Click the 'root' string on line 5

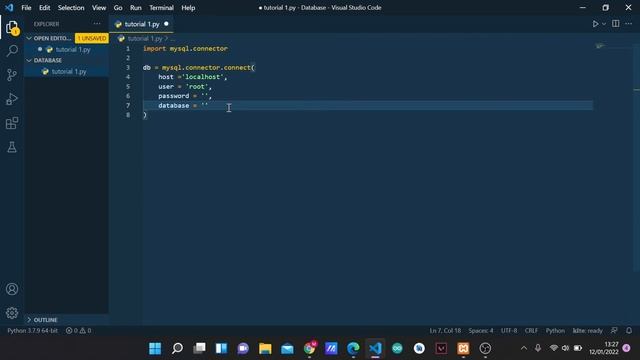pyautogui.click(x=197, y=87)
